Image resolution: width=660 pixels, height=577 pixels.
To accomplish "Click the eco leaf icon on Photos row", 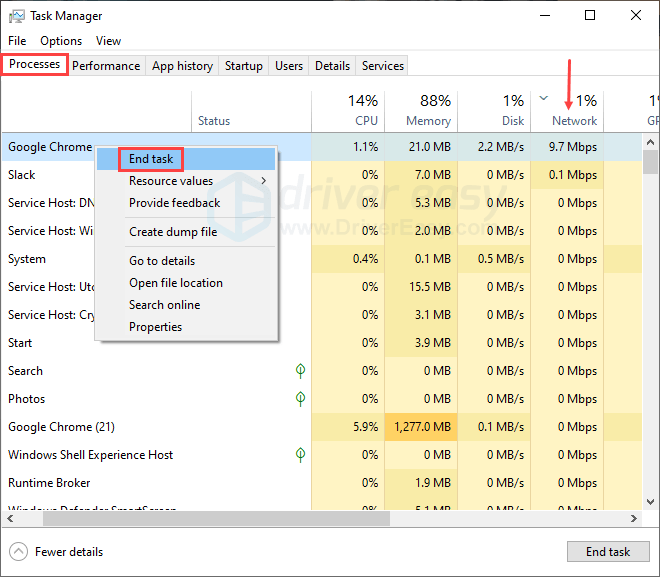I will pos(300,399).
